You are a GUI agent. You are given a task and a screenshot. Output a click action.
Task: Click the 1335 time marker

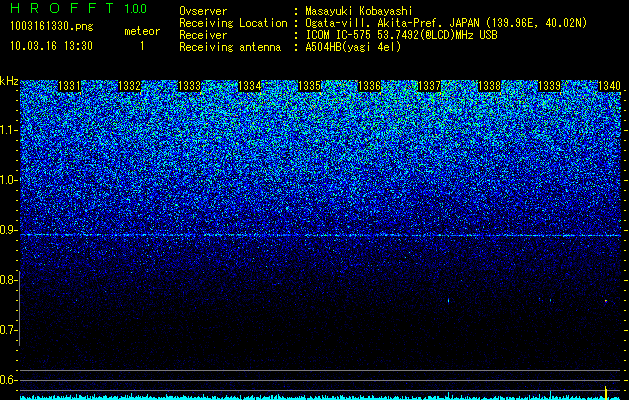(x=310, y=86)
